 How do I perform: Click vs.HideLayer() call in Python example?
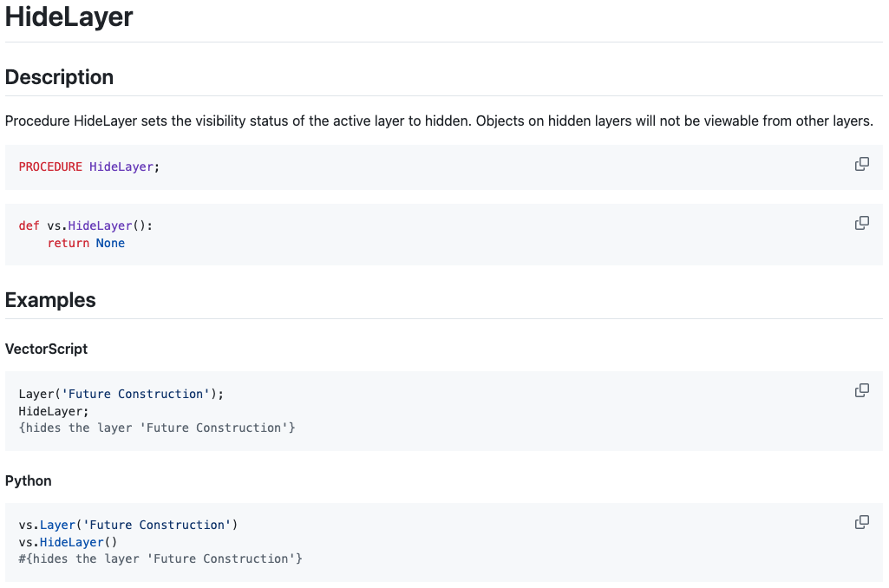tap(68, 542)
